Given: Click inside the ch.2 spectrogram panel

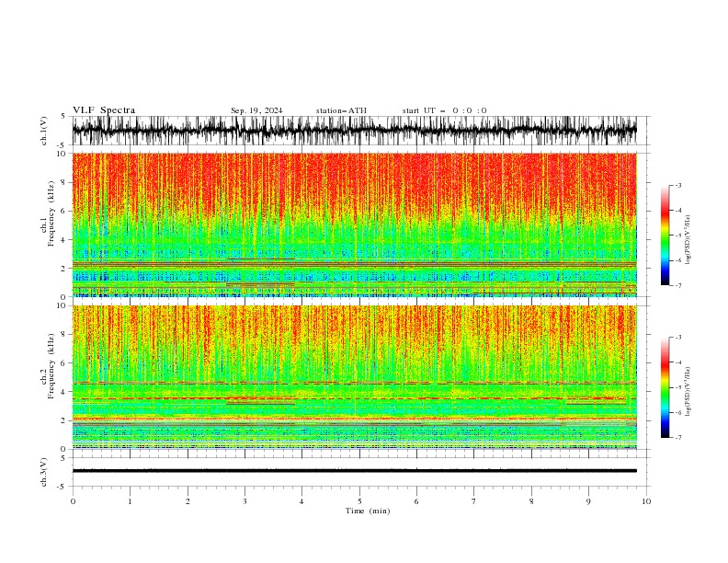Looking at the screenshot, I should (354, 377).
